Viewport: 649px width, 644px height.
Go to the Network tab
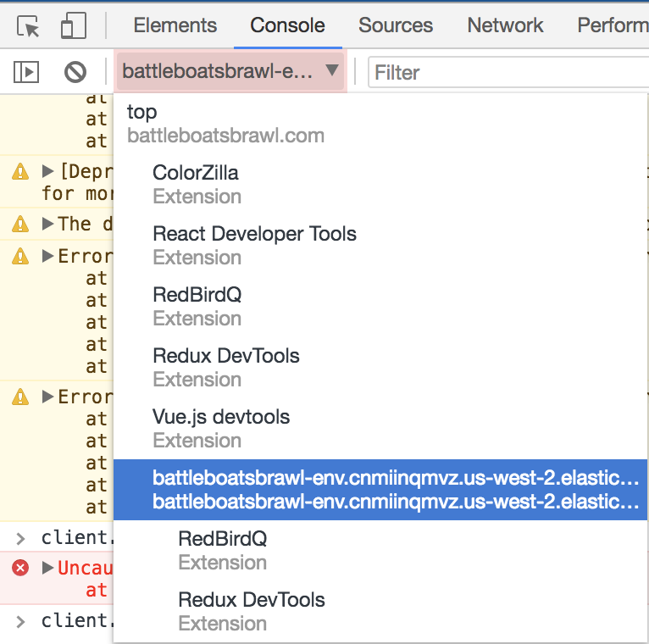pyautogui.click(x=505, y=25)
